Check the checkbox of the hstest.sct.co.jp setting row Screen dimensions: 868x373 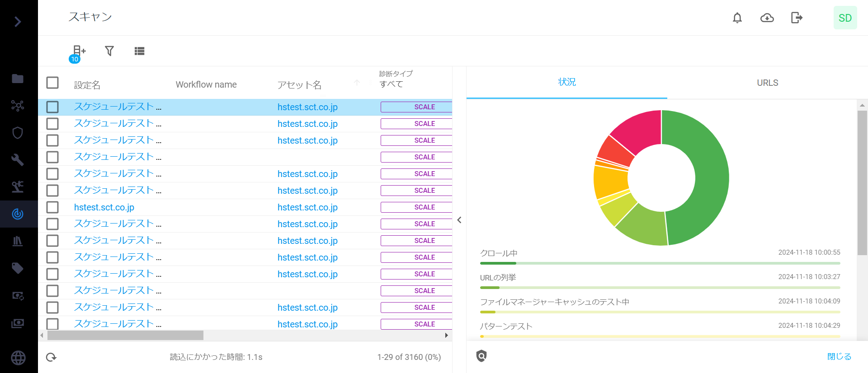(52, 207)
